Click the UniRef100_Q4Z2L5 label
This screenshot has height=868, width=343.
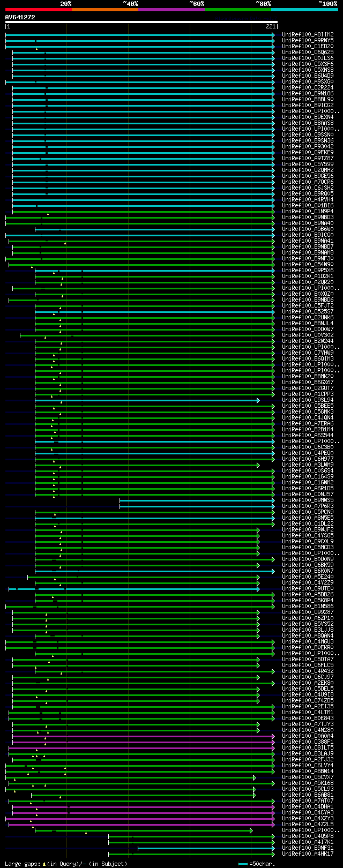[x=308, y=824]
